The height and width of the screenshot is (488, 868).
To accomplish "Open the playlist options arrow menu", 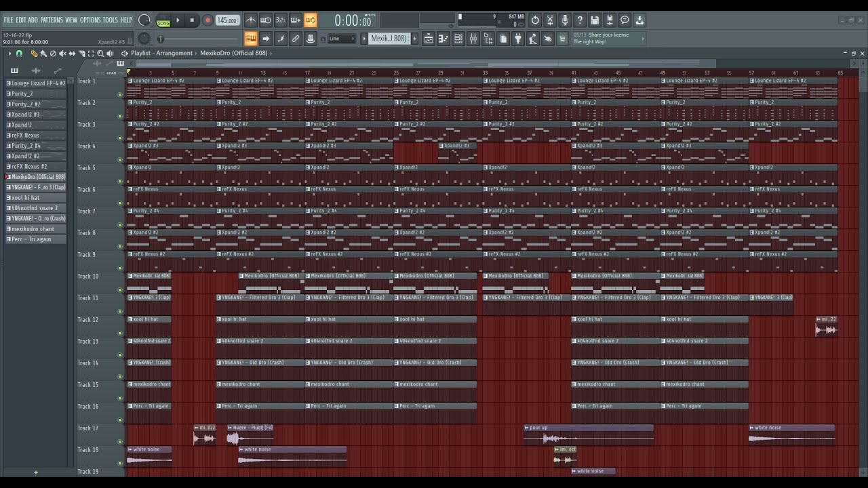I will point(9,54).
